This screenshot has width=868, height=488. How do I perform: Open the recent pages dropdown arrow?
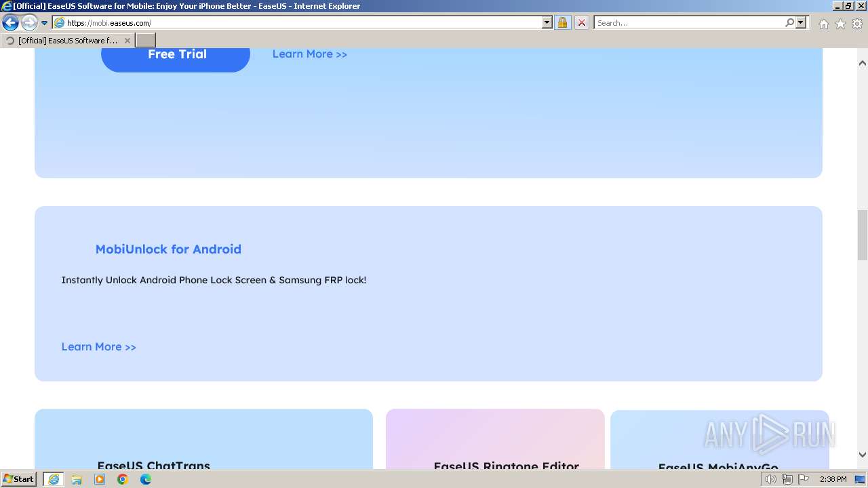[45, 23]
